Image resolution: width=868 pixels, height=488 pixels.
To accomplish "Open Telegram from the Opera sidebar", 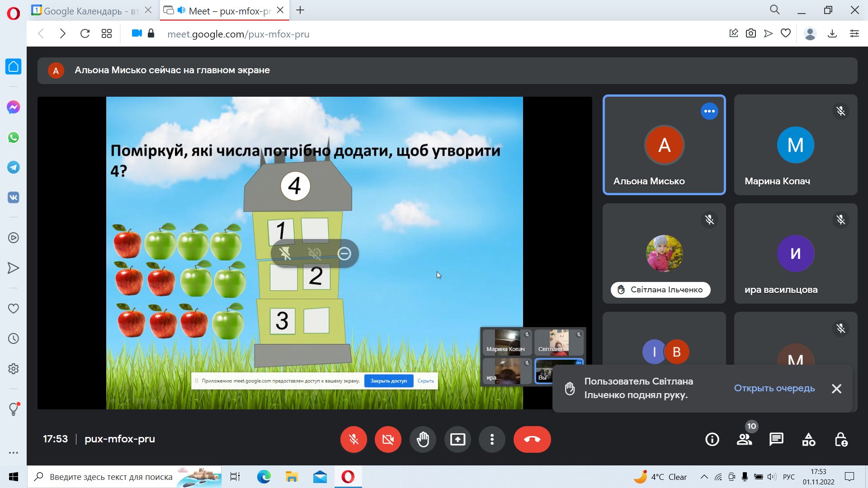I will pyautogui.click(x=14, y=167).
